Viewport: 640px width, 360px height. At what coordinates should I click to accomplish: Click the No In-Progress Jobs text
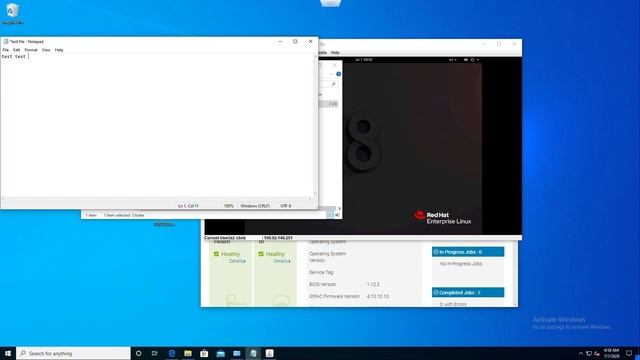point(461,264)
